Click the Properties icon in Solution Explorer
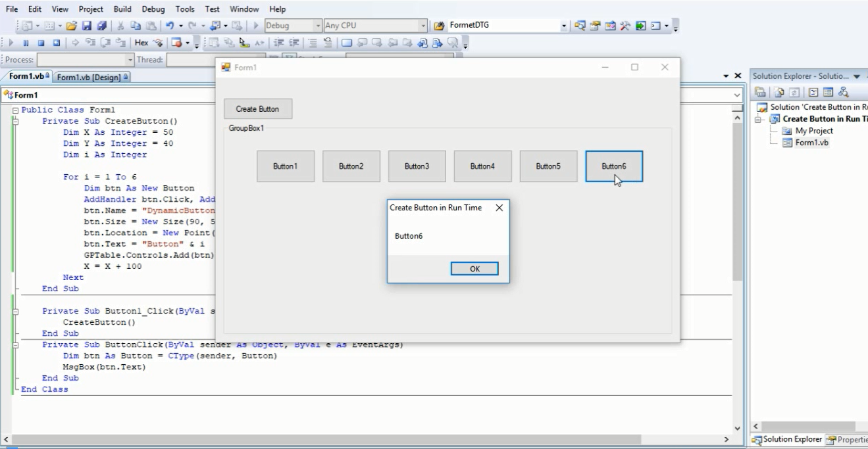 point(759,91)
